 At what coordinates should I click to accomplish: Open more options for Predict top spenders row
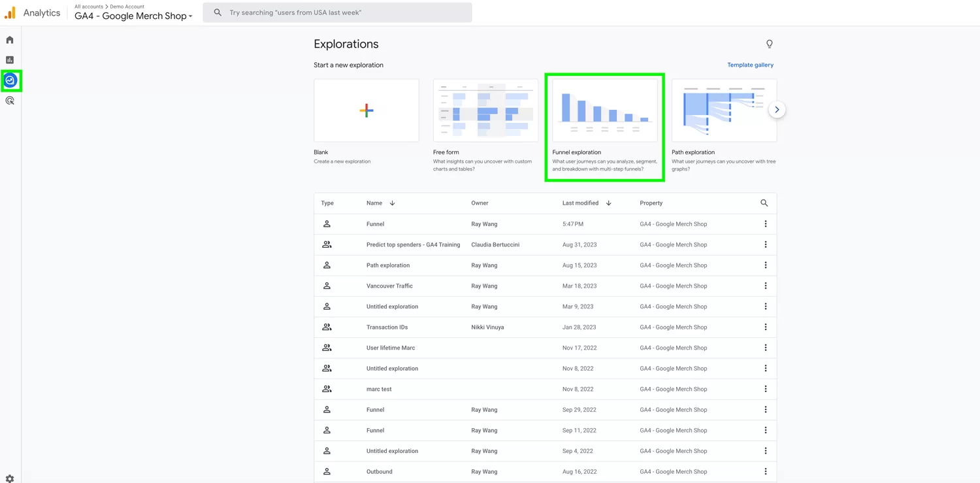(766, 244)
